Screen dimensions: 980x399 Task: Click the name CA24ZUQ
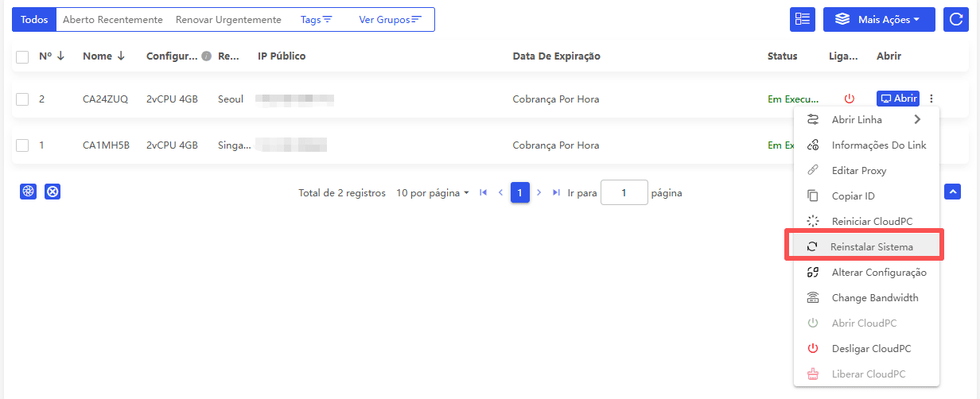[106, 99]
